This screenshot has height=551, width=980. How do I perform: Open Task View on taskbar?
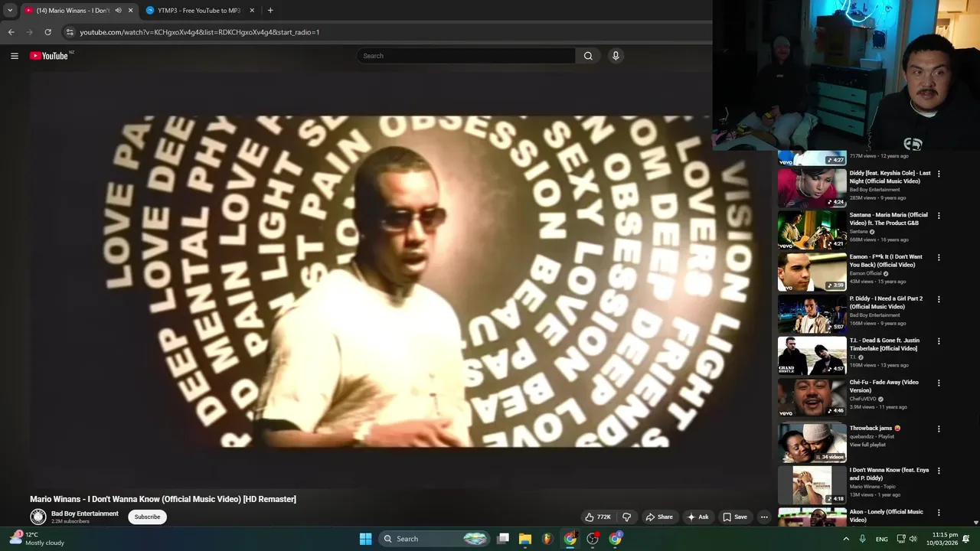pyautogui.click(x=503, y=539)
